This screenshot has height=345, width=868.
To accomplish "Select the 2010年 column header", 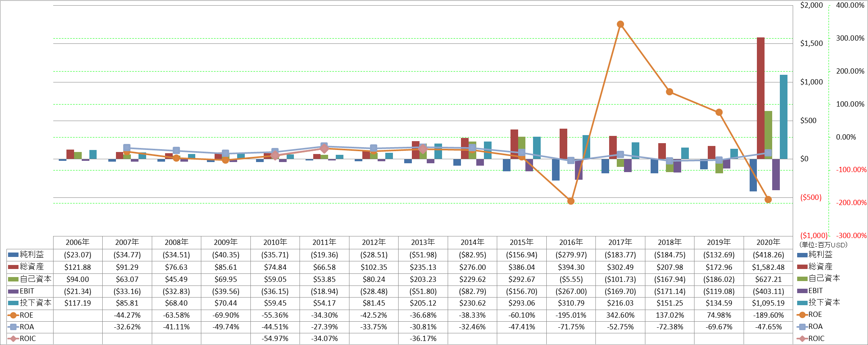I will point(275,242).
